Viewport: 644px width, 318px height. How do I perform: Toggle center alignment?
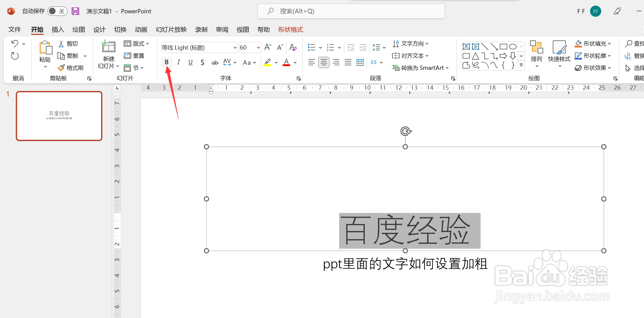pos(324,62)
